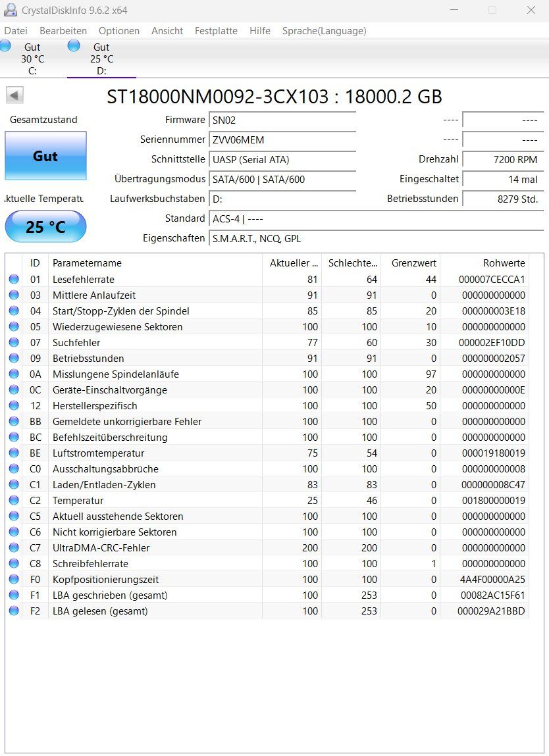
Task: Click the status dot for Misslungene Spindelanläufe
Action: point(14,374)
